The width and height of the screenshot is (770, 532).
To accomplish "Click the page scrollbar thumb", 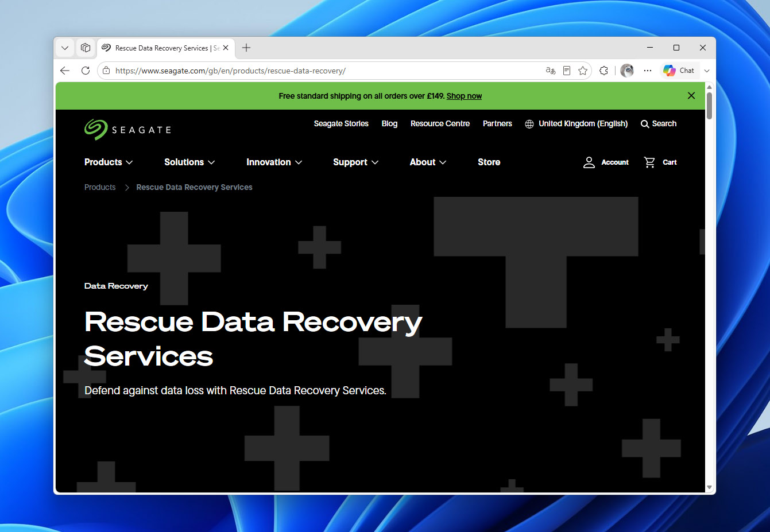I will point(710,106).
